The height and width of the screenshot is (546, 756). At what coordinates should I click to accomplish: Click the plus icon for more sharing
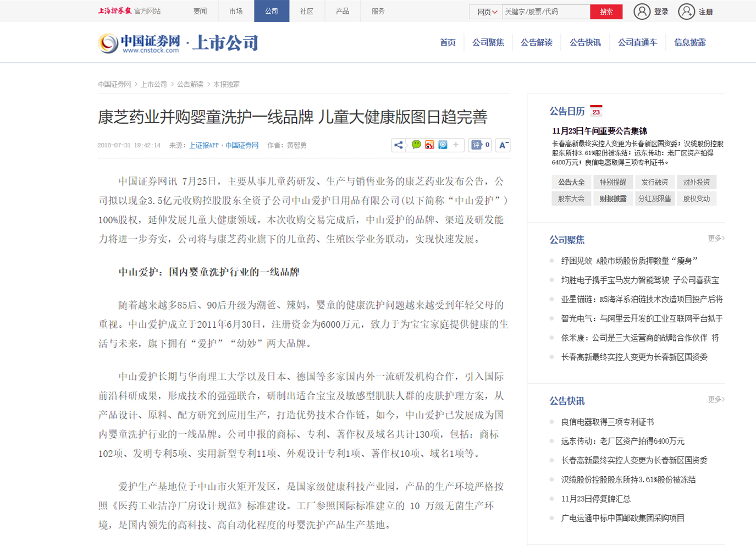coord(456,145)
